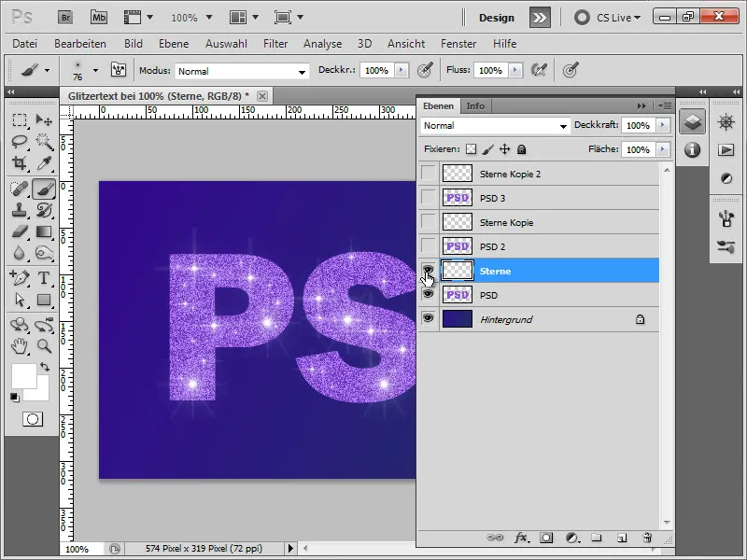Viewport: 747px width, 560px height.
Task: Swap foreground and background colors
Action: pyautogui.click(x=45, y=367)
